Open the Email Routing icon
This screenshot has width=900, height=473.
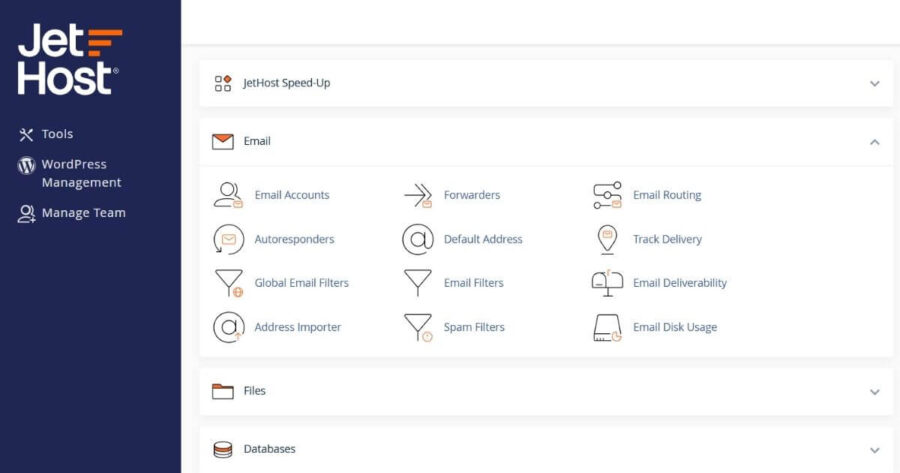(607, 195)
